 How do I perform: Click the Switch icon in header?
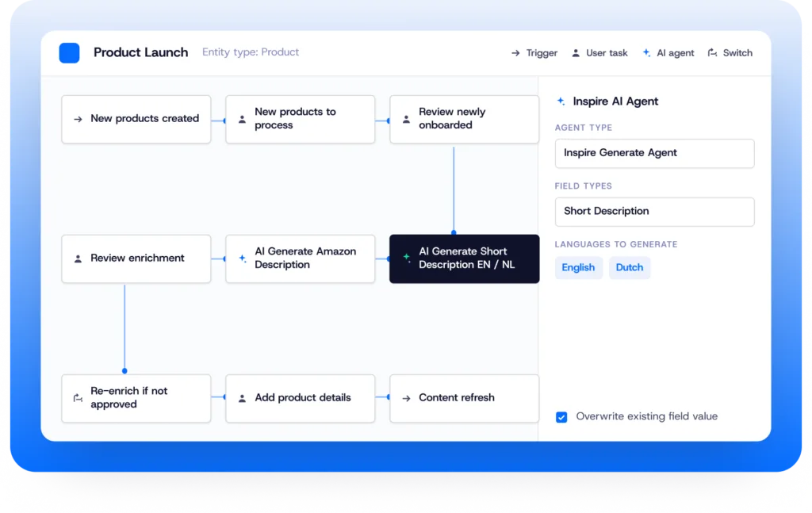(713, 53)
